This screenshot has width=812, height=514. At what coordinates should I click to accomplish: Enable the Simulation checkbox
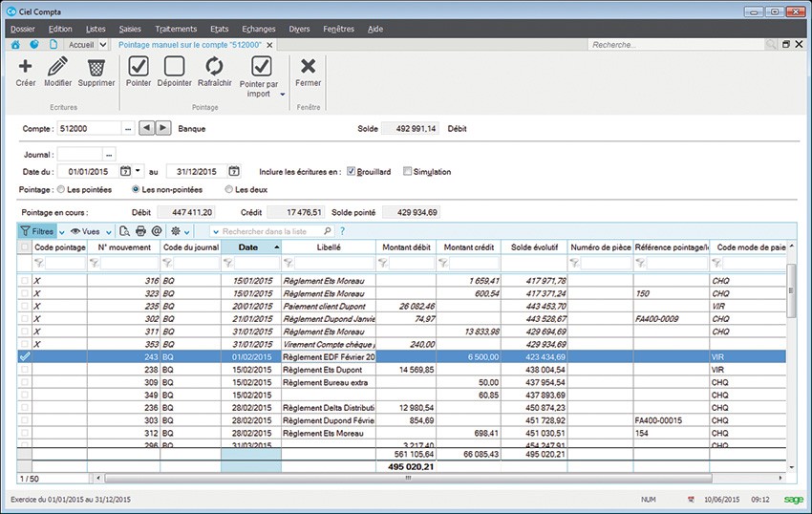pos(407,171)
